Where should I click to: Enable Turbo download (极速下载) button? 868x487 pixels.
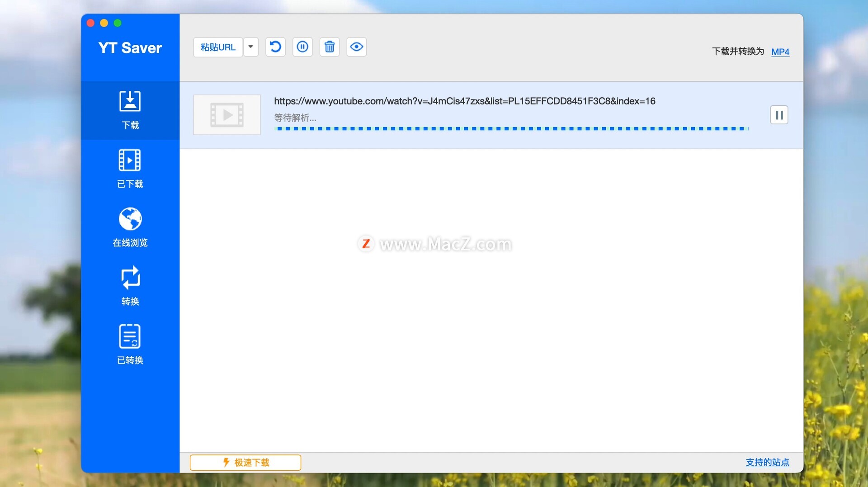click(245, 463)
